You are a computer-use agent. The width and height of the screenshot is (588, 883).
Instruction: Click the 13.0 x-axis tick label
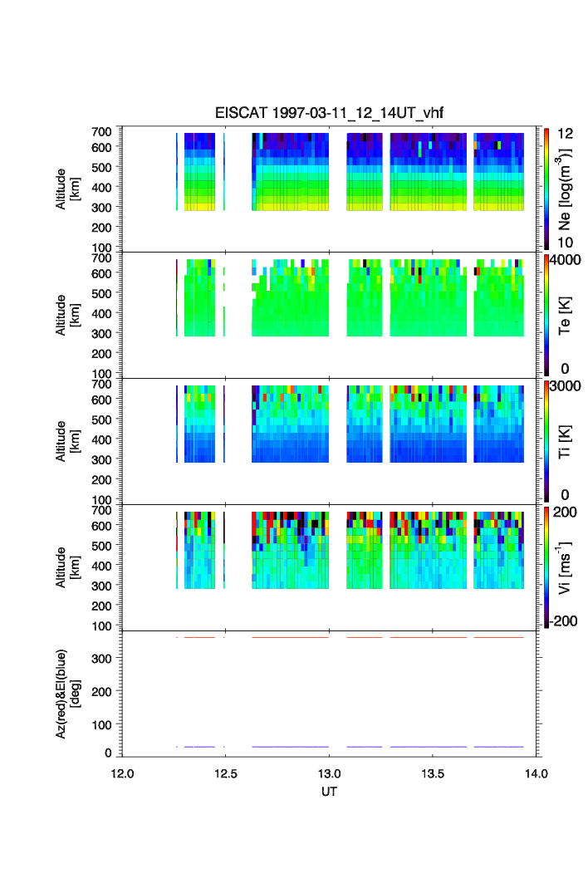point(329,773)
